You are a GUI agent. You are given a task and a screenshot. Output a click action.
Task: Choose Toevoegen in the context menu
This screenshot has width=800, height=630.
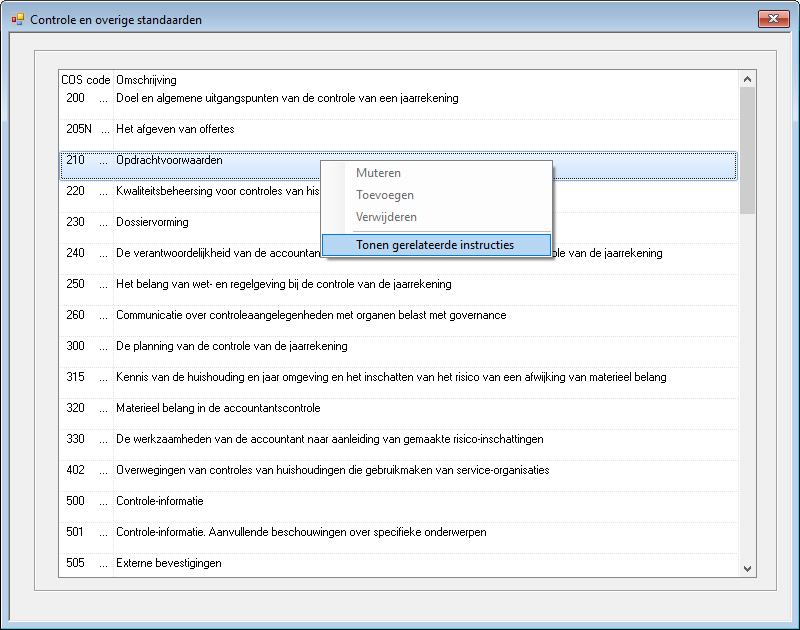coord(436,195)
